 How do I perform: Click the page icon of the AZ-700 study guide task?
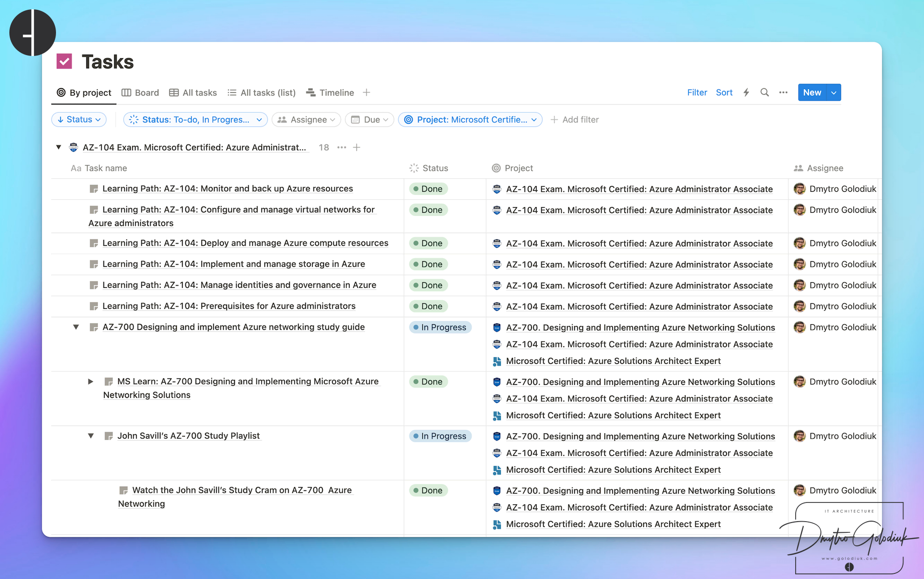click(94, 327)
